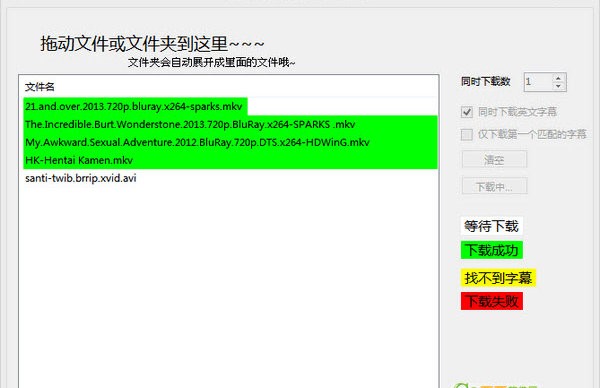Click the 清空 button
Viewport: 600px width, 388px height.
494,160
